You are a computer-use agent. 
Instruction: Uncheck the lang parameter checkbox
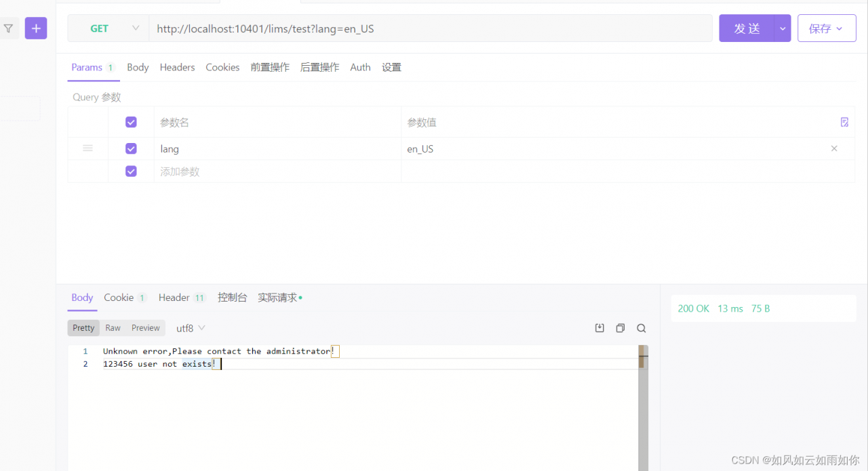[x=131, y=148]
